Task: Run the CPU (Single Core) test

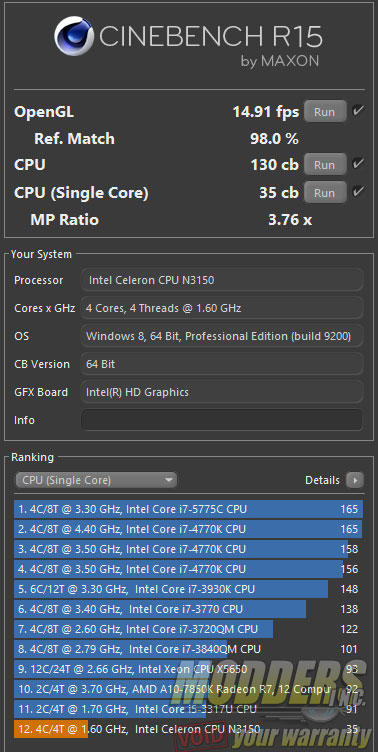Action: (x=325, y=193)
